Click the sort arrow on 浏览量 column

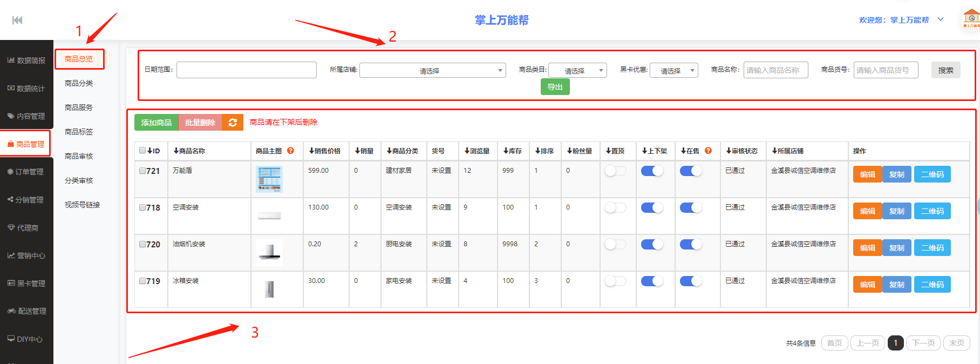tap(467, 151)
